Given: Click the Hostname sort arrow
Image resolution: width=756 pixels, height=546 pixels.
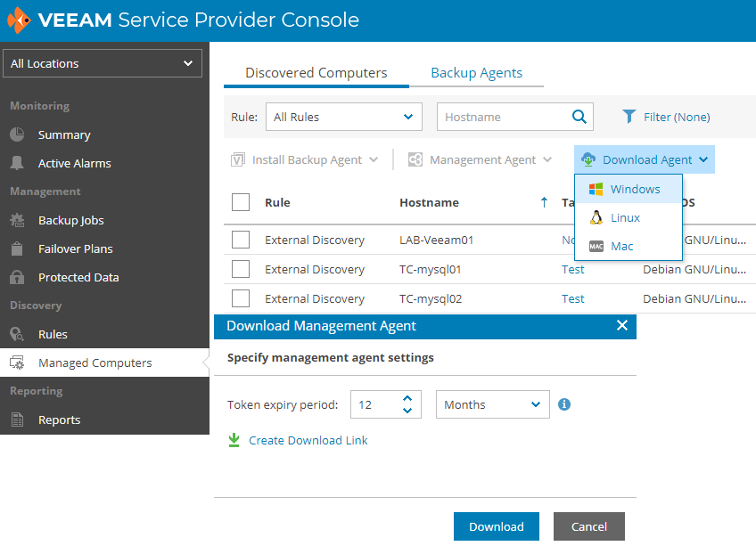Looking at the screenshot, I should tap(545, 202).
